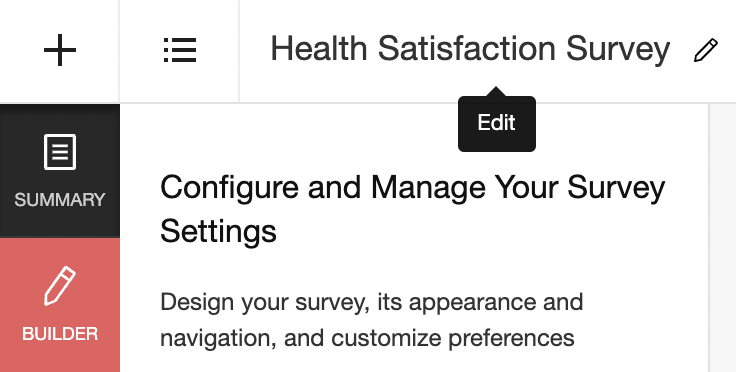Select the Builder pencil icon in sidebar

click(x=60, y=286)
